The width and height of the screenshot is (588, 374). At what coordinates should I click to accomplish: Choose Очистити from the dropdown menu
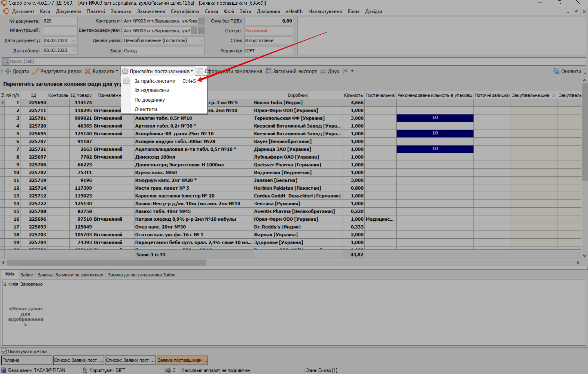point(146,109)
